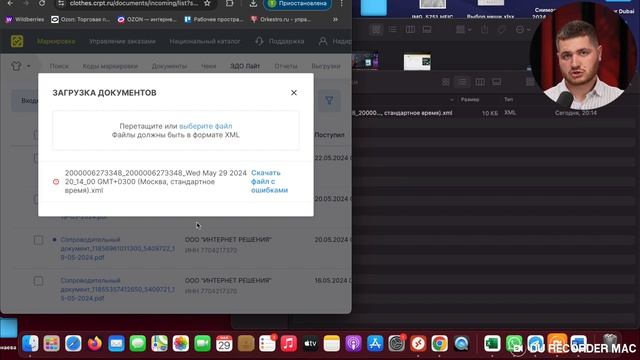Switch front Finder window to column view
Viewport: 640px width, 360px height.
point(480,82)
